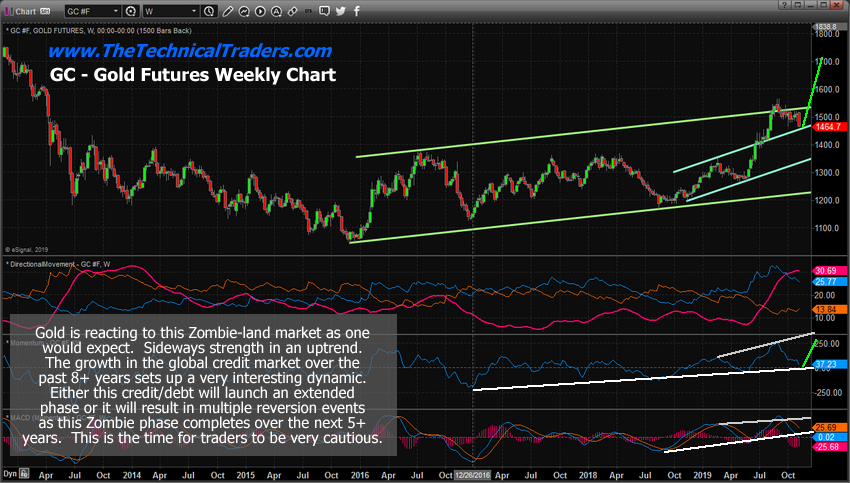The width and height of the screenshot is (850, 483).
Task: Click the circled A icon in toolbar
Action: click(276, 11)
